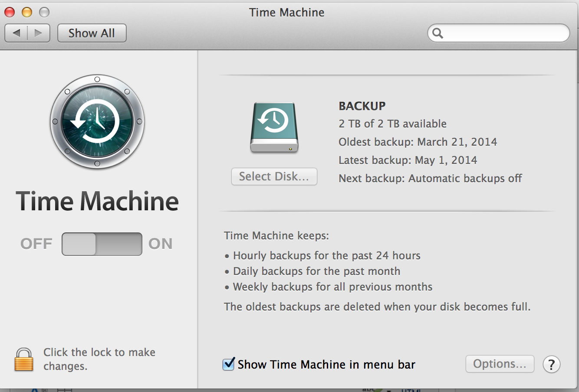579x392 pixels.
Task: Click the Time Machine logo icon
Action: point(97,121)
